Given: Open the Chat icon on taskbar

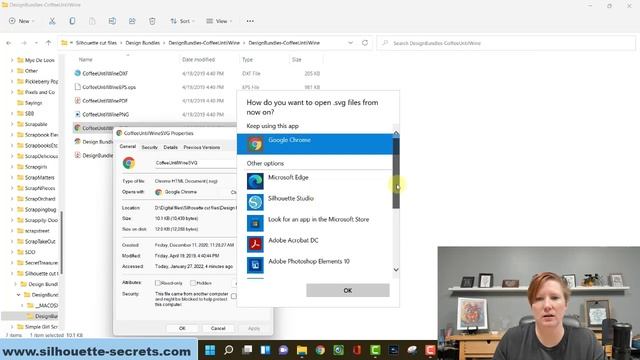Looking at the screenshot, I should coord(284,350).
